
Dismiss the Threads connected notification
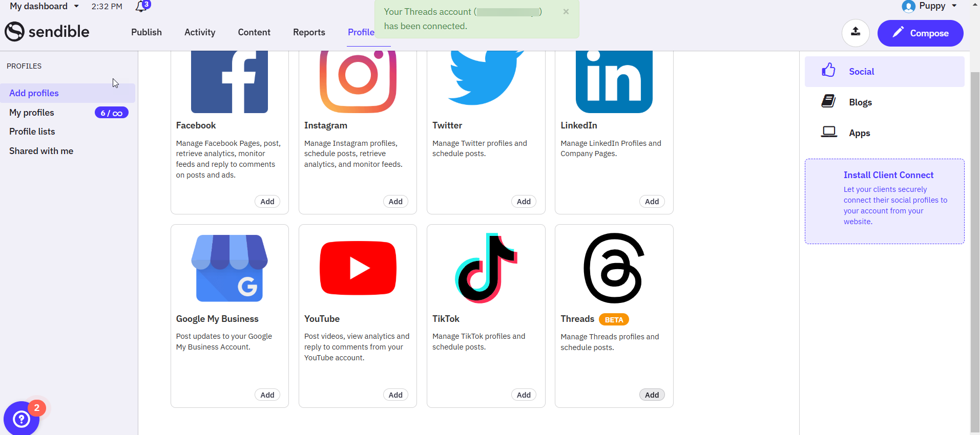(x=566, y=11)
